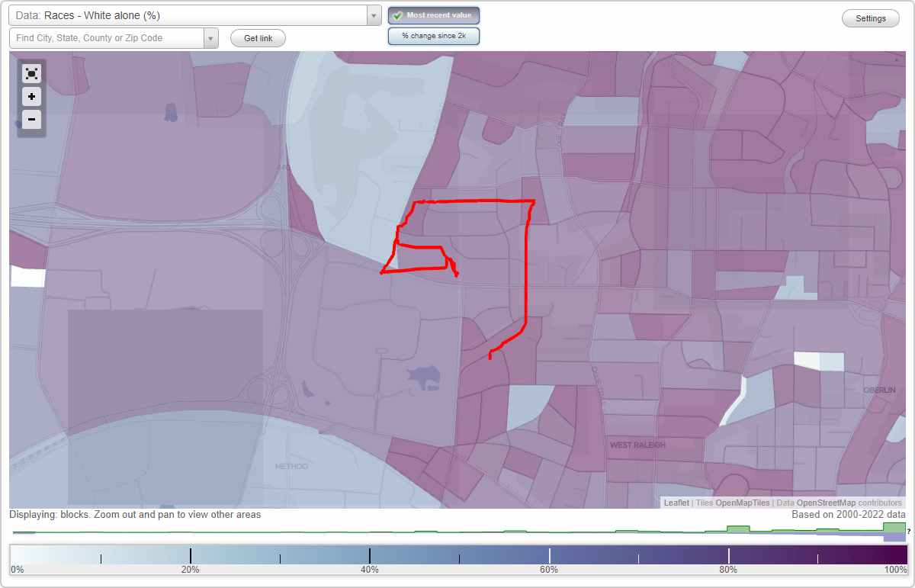Click the OBERLIN neighborhood label

point(878,390)
